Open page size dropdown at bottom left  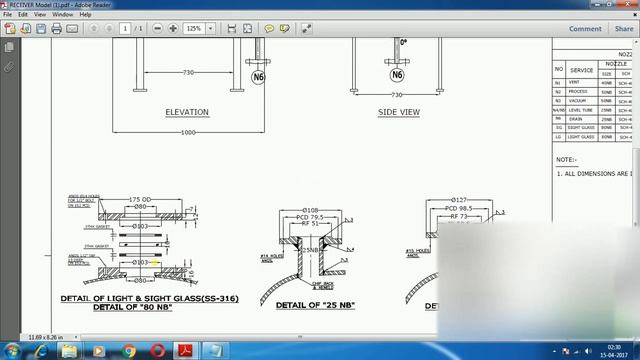[x=76, y=337]
